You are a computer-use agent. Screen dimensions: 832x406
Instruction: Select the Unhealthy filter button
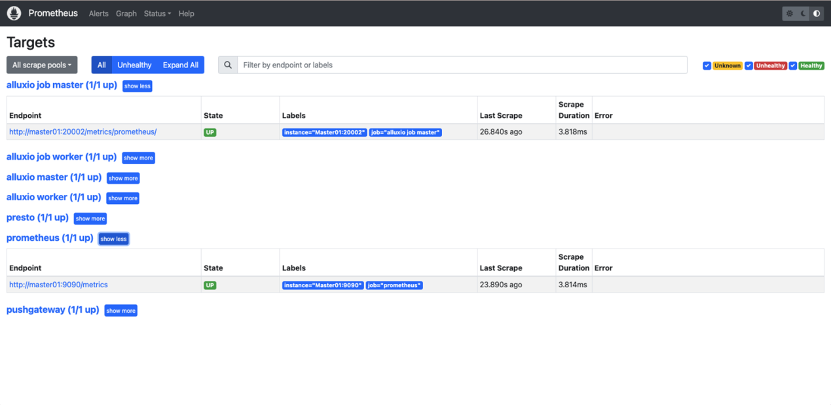click(x=134, y=65)
